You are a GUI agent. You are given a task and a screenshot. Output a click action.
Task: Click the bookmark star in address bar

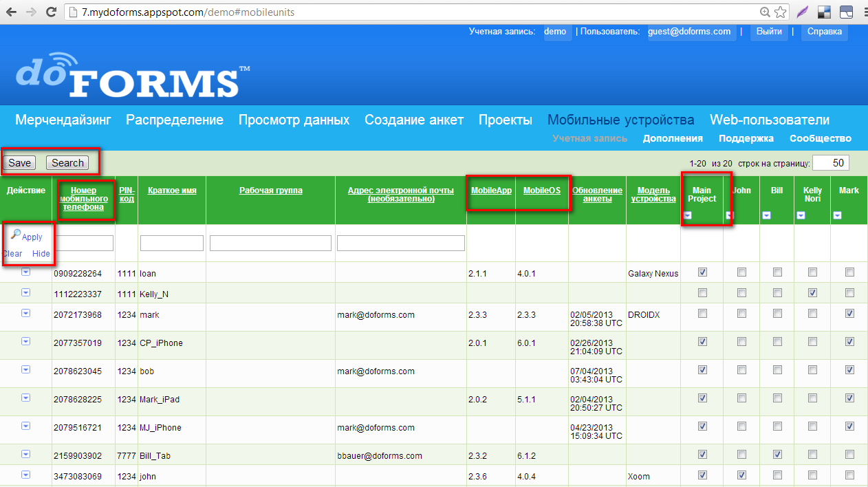[780, 12]
